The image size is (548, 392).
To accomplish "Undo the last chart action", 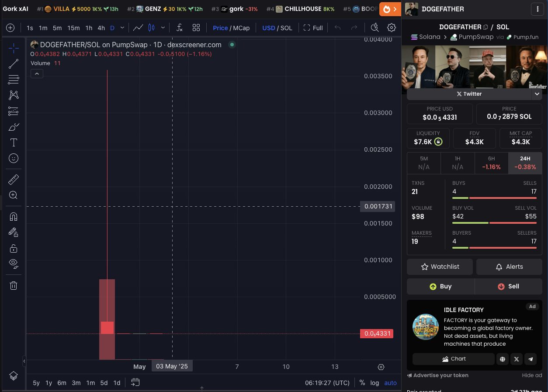I will (337, 28).
